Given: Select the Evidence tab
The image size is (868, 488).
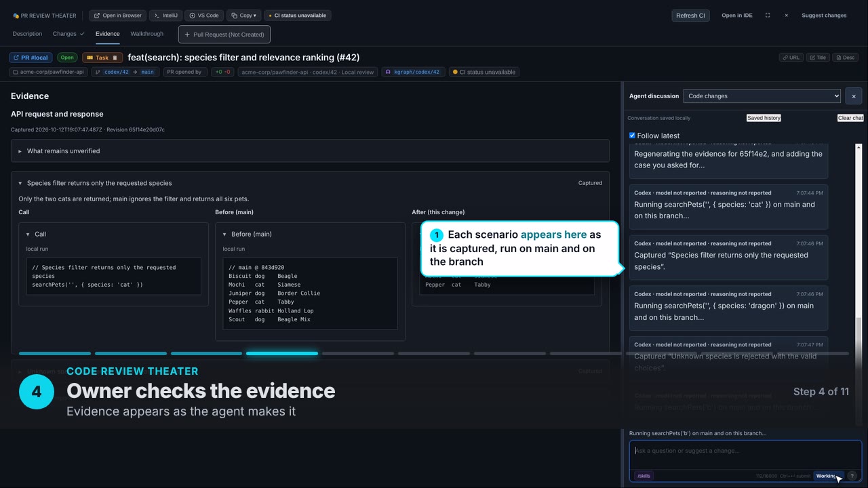Looking at the screenshot, I should click(107, 34).
